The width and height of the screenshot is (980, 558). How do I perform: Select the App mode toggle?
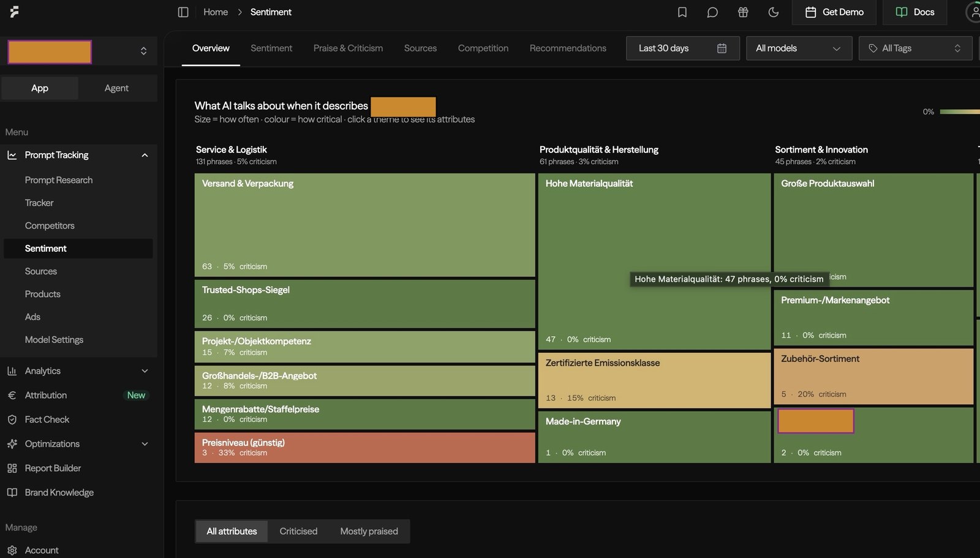click(40, 88)
